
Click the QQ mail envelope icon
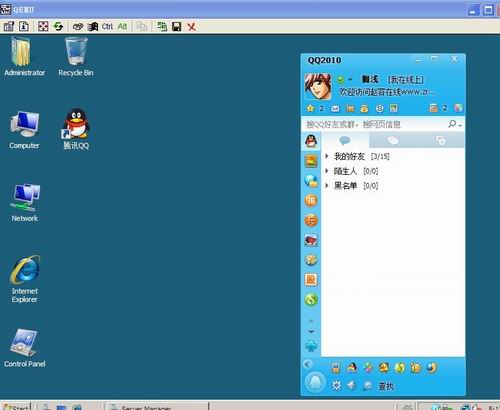tap(335, 109)
